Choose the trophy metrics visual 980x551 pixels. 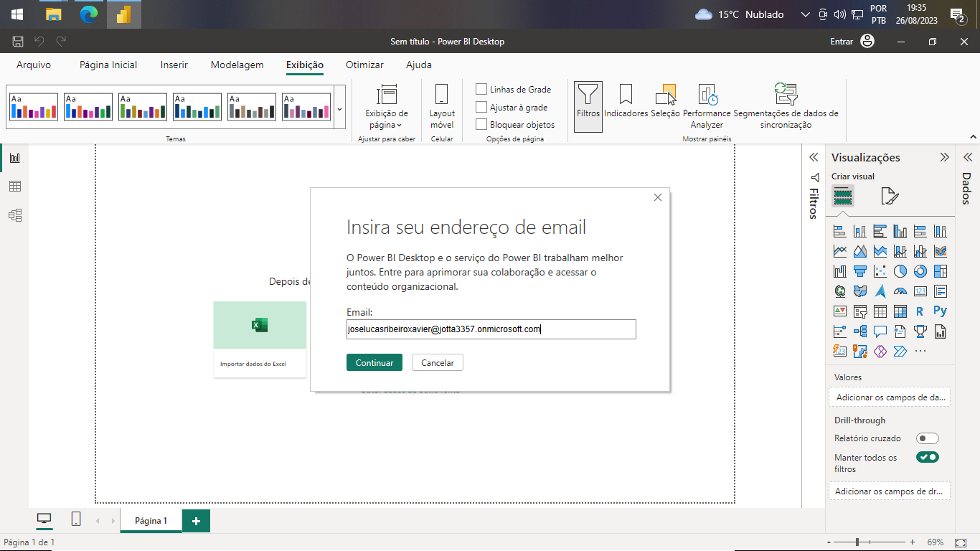click(920, 331)
